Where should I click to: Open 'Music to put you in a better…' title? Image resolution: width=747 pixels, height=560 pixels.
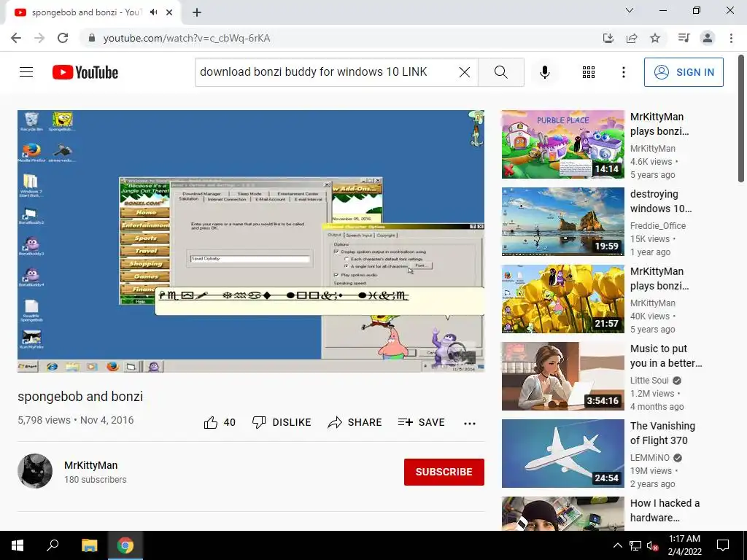(x=665, y=356)
